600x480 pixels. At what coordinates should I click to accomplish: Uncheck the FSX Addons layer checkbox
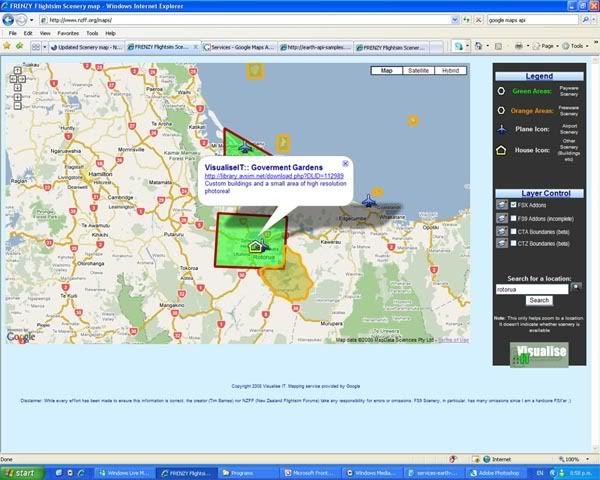pos(512,205)
